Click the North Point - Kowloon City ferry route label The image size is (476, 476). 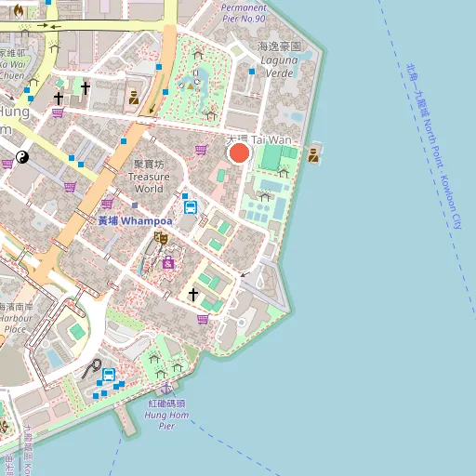[435, 146]
